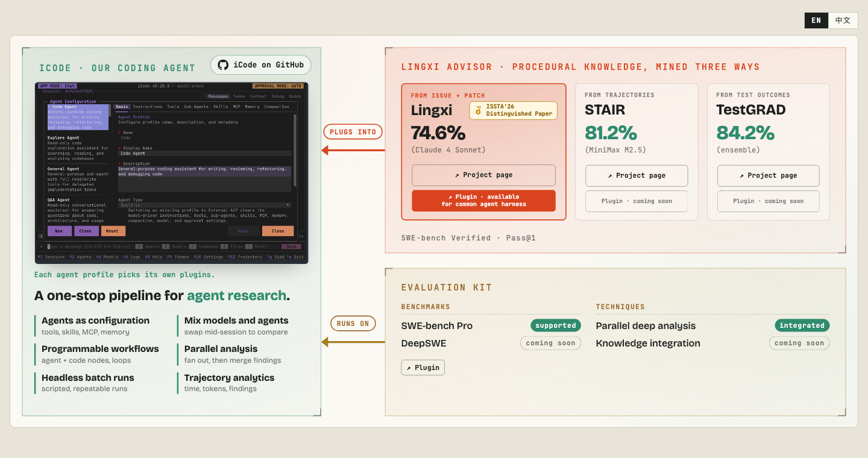Image resolution: width=868 pixels, height=458 pixels.
Task: Switch terminal view to Tasks tab
Action: (x=239, y=96)
